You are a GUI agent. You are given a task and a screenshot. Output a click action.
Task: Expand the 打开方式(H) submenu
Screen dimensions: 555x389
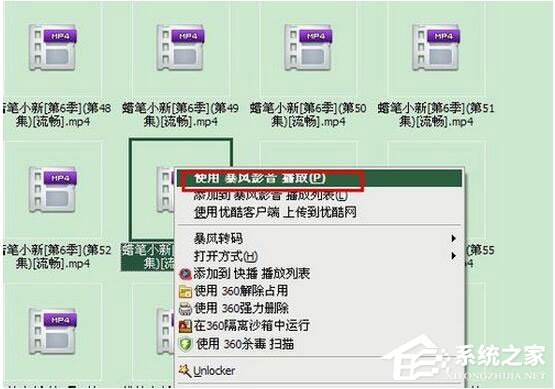tap(319, 256)
